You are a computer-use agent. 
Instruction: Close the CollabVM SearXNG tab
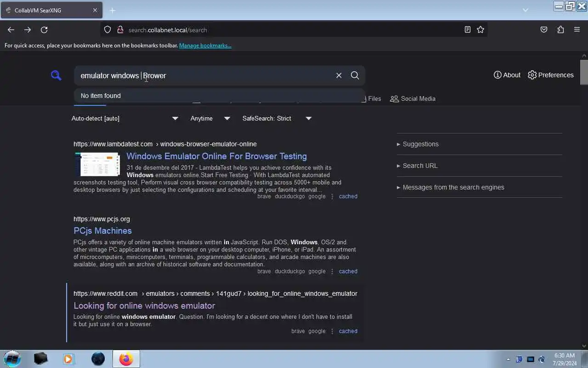[x=95, y=10]
